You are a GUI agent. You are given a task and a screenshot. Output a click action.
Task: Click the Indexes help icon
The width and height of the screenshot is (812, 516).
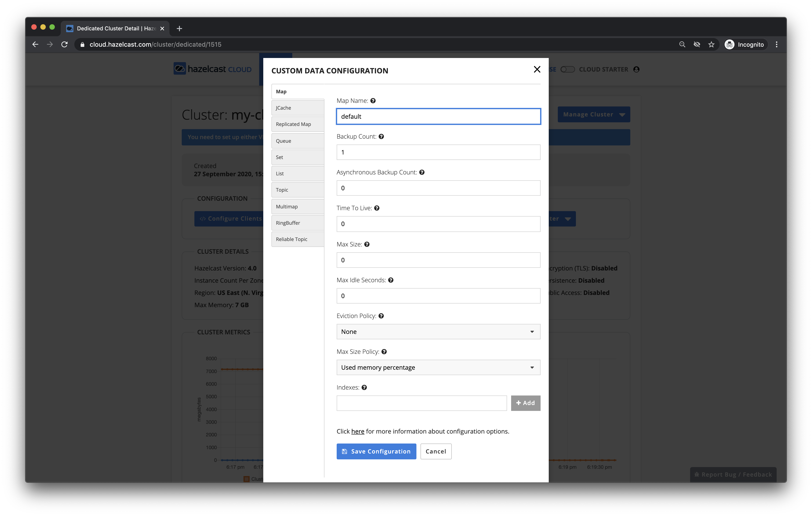(364, 387)
